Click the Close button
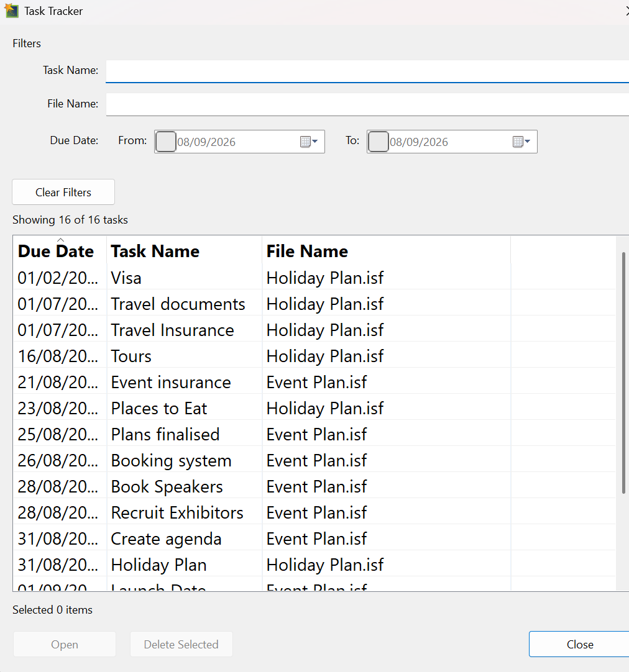Screen dimensions: 629x672 pyautogui.click(x=580, y=644)
